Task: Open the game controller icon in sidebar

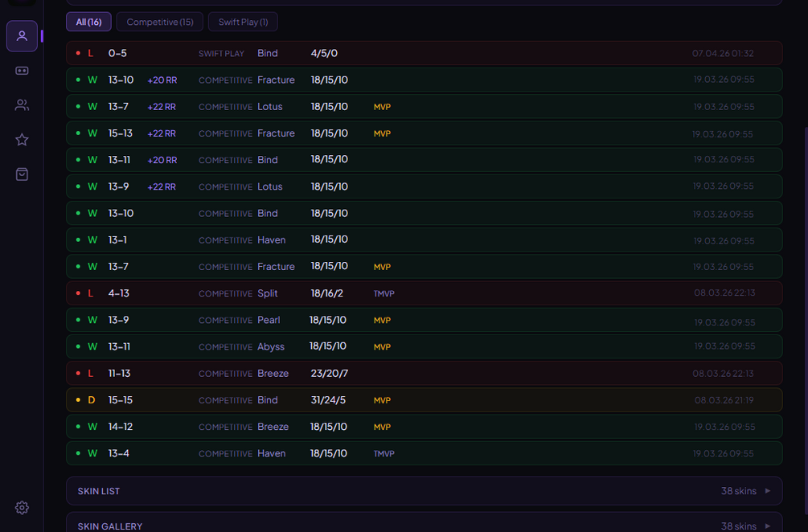Action: (22, 71)
